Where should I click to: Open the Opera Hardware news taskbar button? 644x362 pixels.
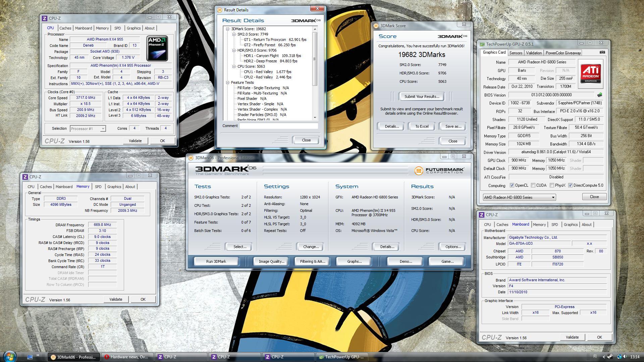pyautogui.click(x=127, y=357)
